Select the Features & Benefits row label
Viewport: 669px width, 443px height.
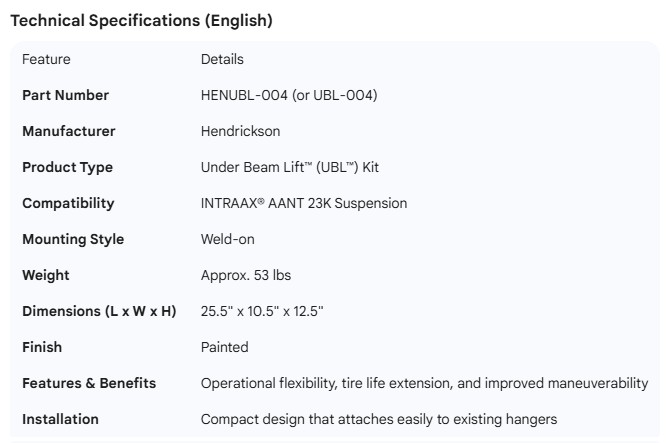tap(89, 383)
